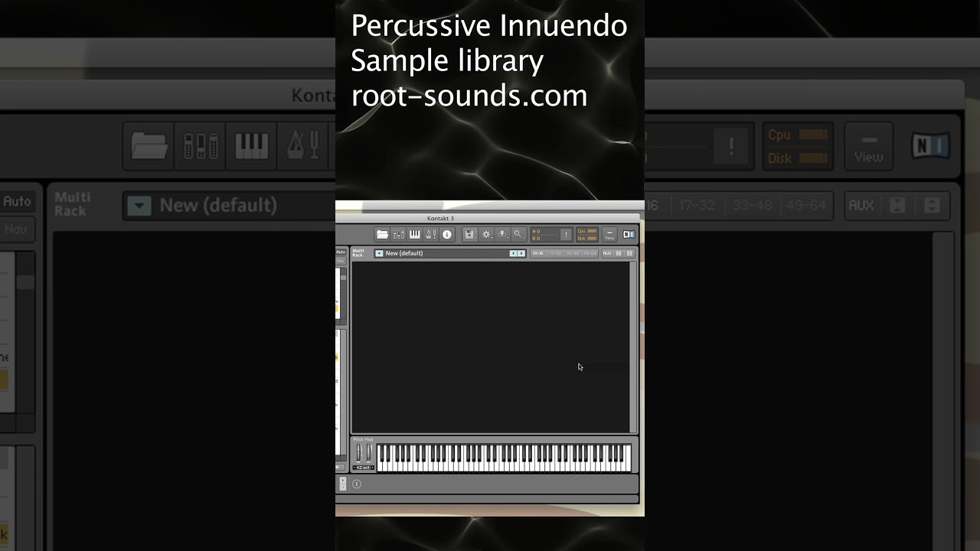Image resolution: width=980 pixels, height=551 pixels.
Task: Select the 33-48 rack page tab
Action: tap(572, 253)
